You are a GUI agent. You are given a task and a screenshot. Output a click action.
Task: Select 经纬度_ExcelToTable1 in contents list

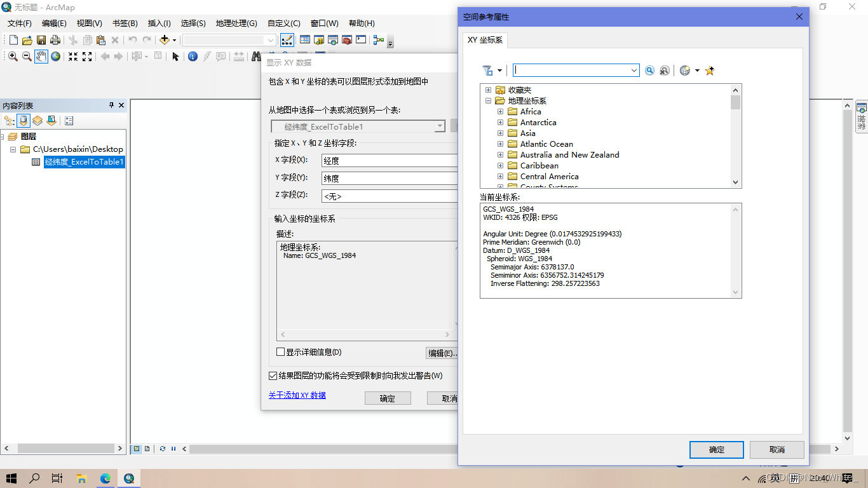point(84,162)
